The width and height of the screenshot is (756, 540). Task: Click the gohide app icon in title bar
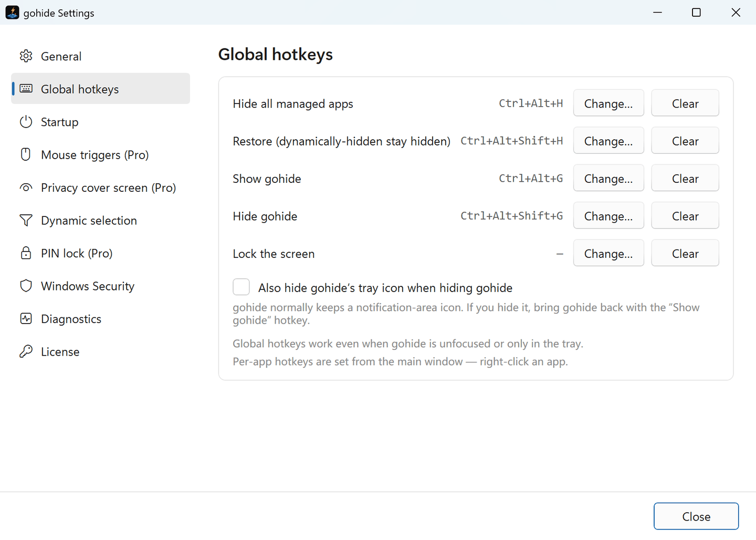click(12, 12)
